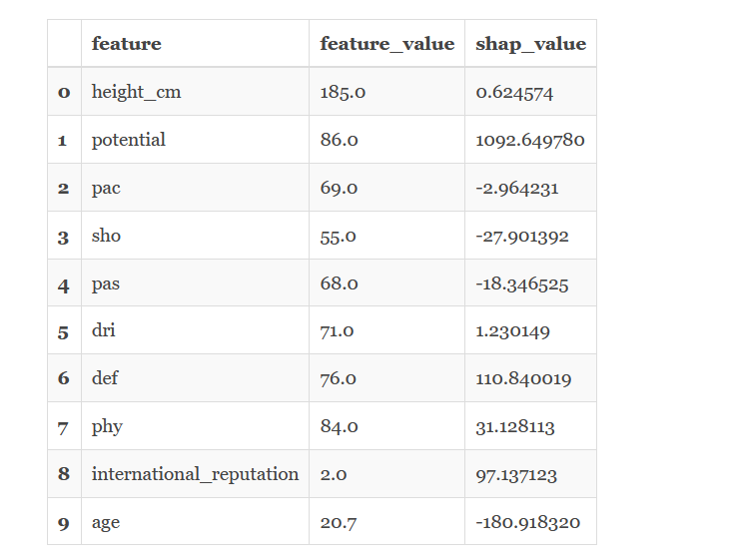
Task: Click the 'pac' feature cell
Action: [106, 188]
